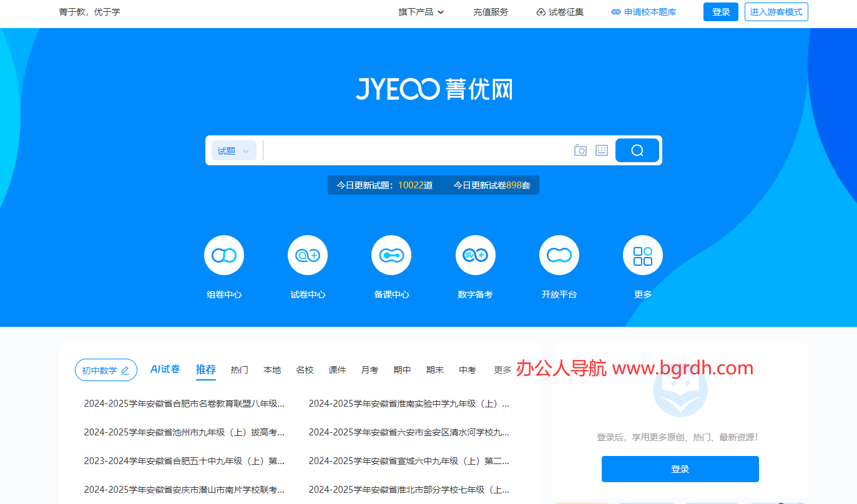Open the 淮北市部分学校七年级 paper link

[x=409, y=490]
